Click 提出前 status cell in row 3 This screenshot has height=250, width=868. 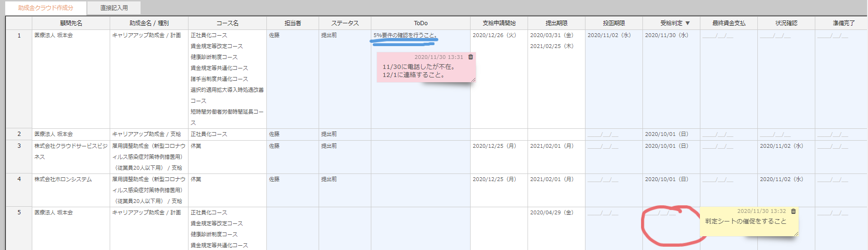pos(329,146)
